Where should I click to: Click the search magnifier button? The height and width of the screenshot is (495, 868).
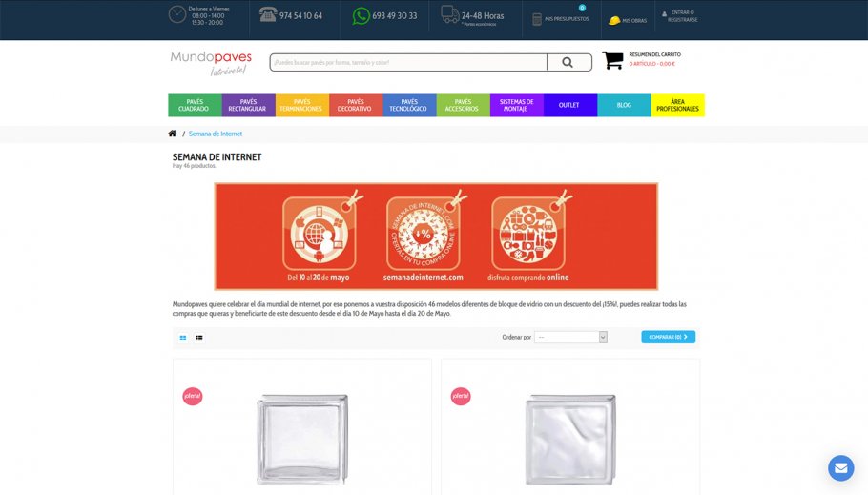[568, 63]
